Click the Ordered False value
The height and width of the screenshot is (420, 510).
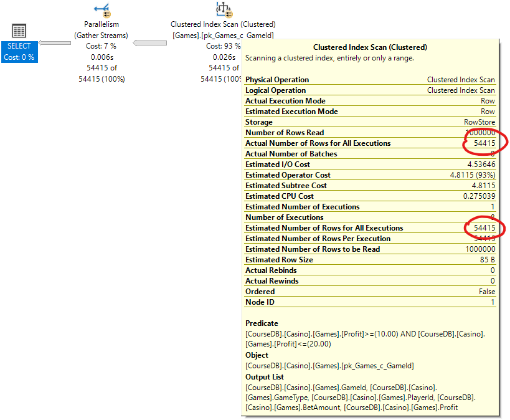click(487, 292)
